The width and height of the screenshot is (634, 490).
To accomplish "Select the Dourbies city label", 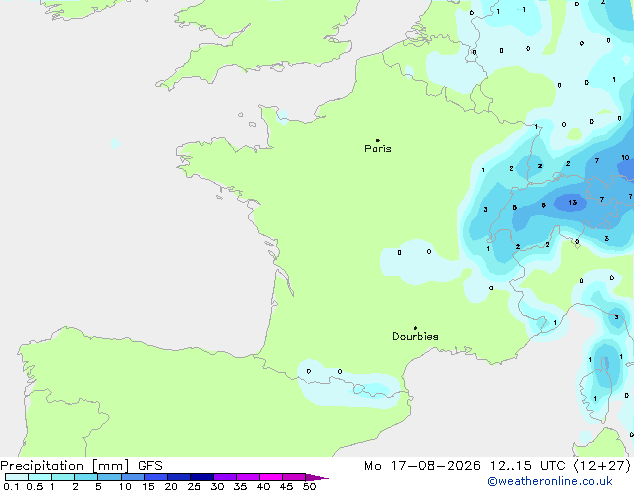I will 415,336.
